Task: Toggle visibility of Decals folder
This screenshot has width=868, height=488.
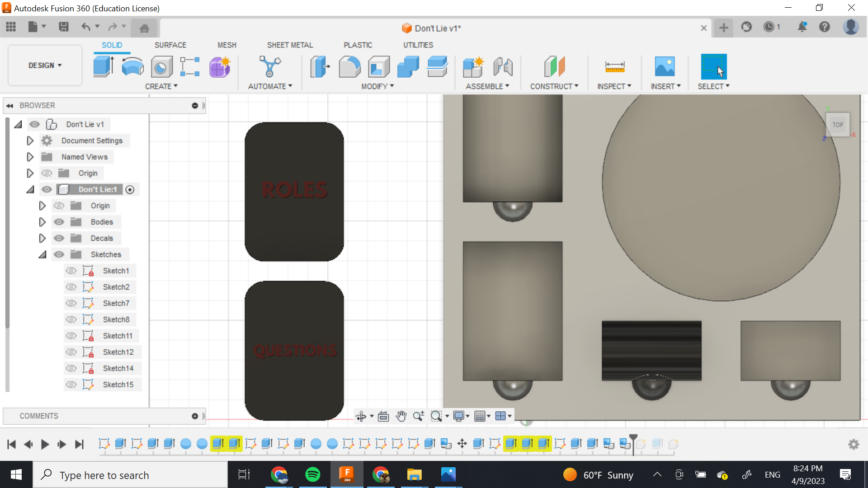Action: tap(59, 238)
